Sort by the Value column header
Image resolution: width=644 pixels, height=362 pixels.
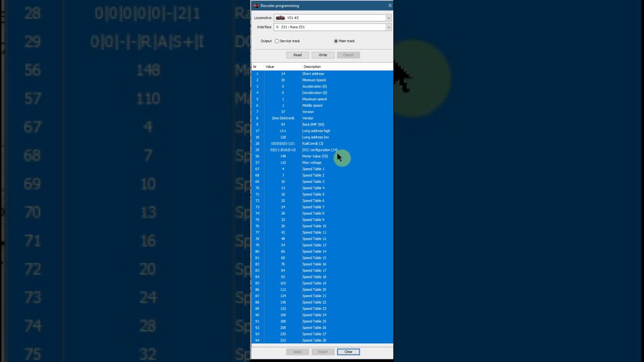(x=283, y=67)
